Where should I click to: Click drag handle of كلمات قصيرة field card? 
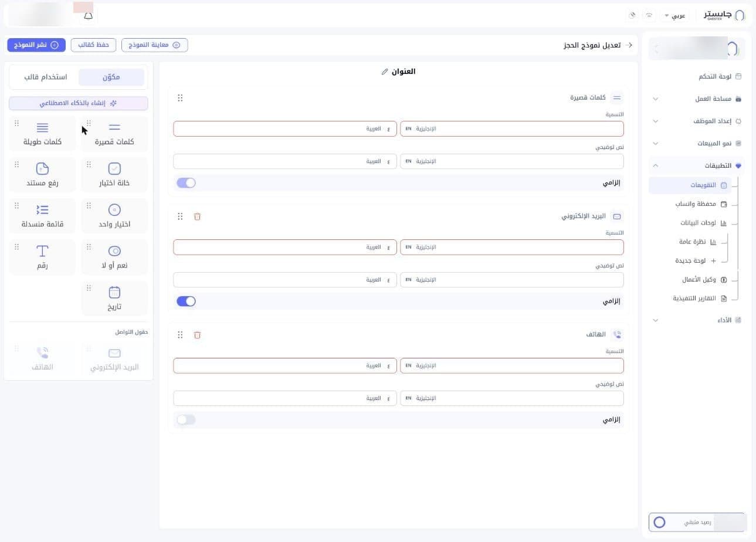[180, 98]
